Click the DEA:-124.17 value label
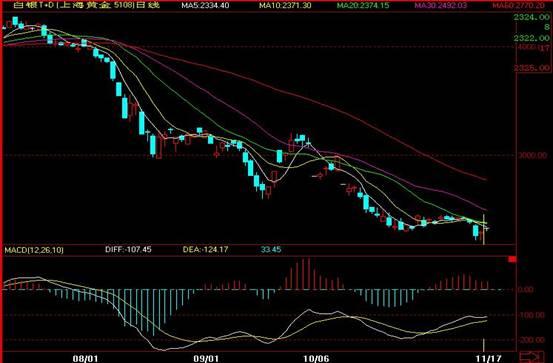The width and height of the screenshot is (553, 363). (205, 249)
